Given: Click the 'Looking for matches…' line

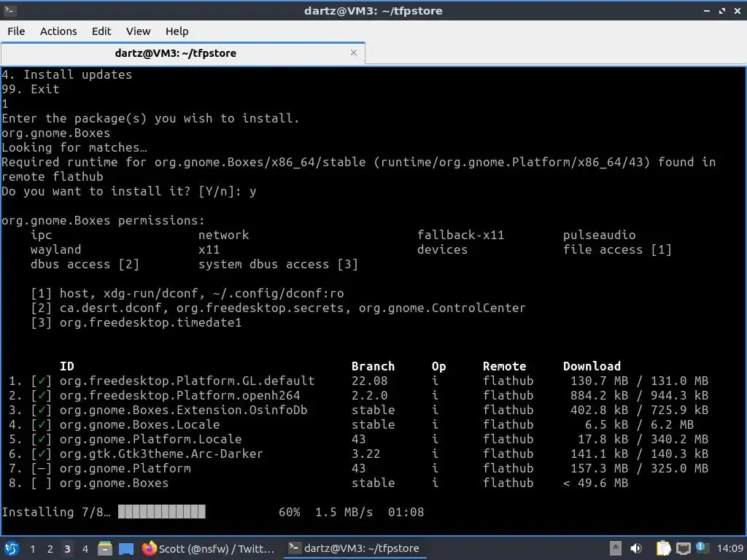Looking at the screenshot, I should pyautogui.click(x=74, y=147).
